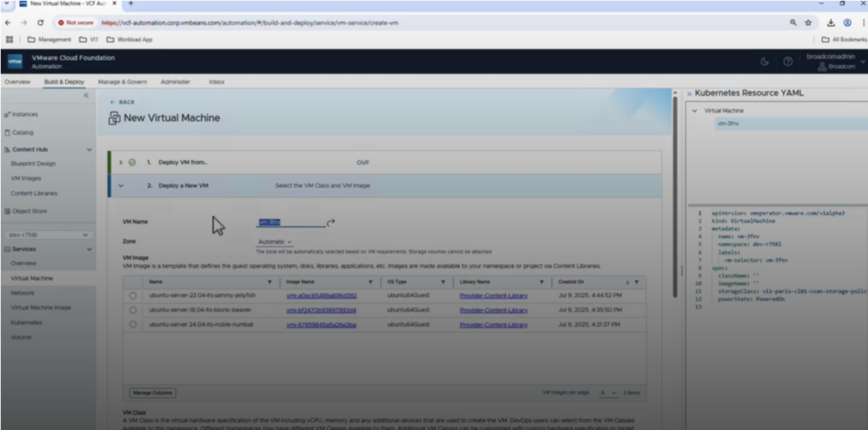Reload the page with refresh icon
Screen dimensions: 868x430
[x=40, y=23]
